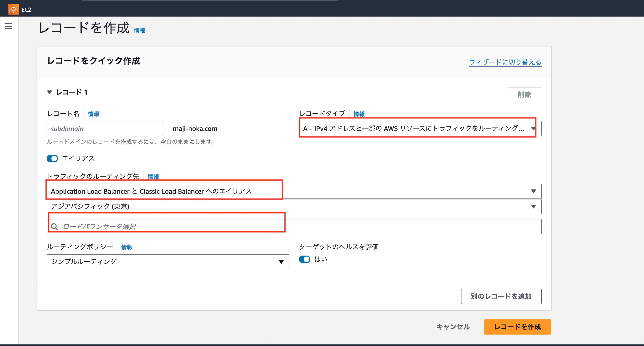Click the maji-noka.com domain text
The width and height of the screenshot is (644, 346).
coord(195,129)
